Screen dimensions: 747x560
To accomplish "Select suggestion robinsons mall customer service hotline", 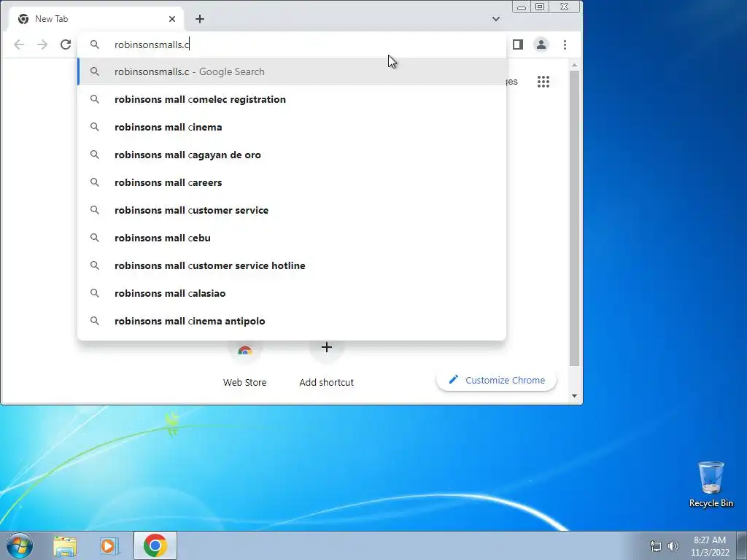I will pyautogui.click(x=292, y=265).
